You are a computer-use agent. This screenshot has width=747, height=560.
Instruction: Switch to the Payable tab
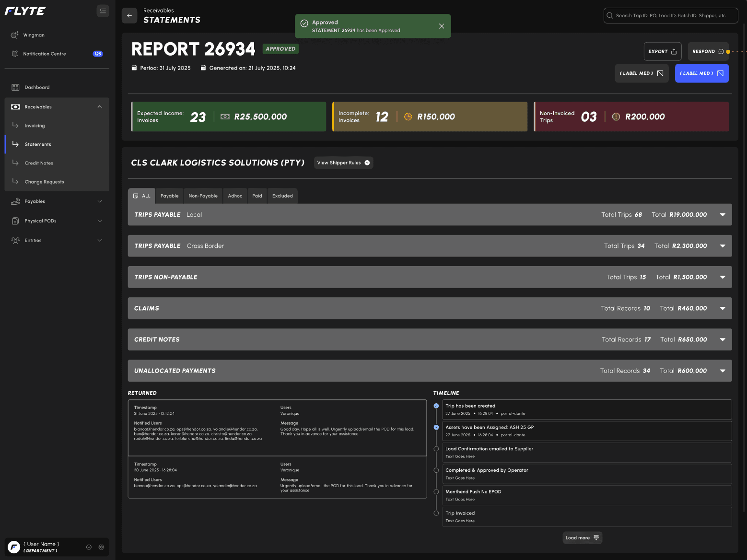coord(169,196)
